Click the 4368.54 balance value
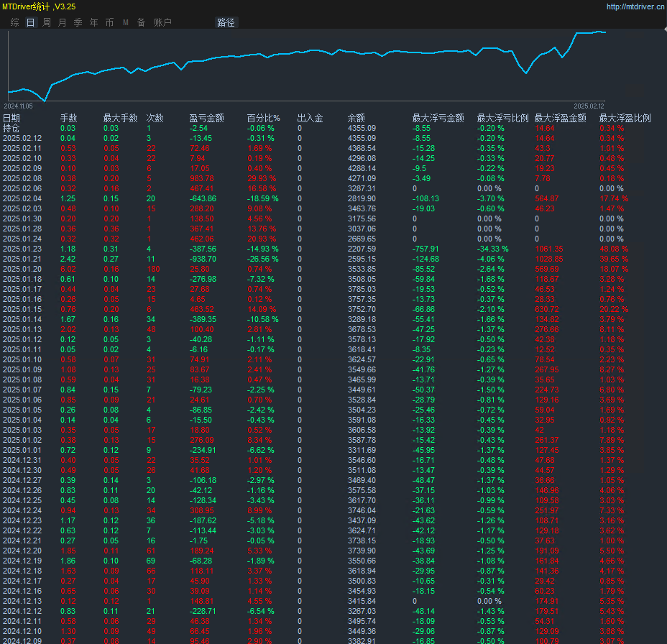Viewport: 667px width, 644px height. [x=362, y=149]
